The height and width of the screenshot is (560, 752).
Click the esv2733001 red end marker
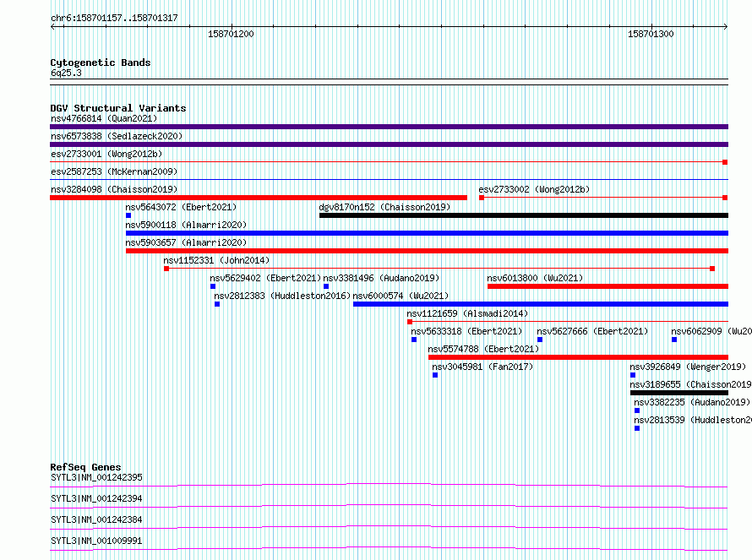[725, 162]
